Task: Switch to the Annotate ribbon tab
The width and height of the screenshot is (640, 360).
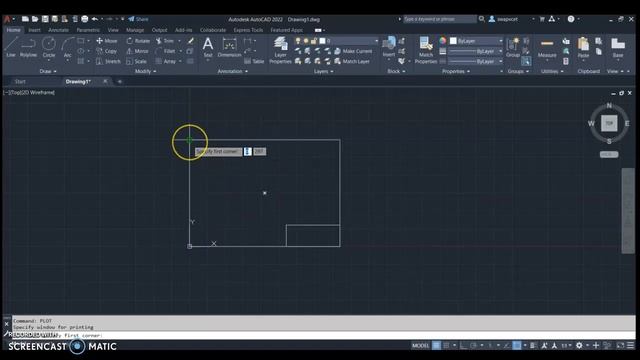Action: (58, 30)
